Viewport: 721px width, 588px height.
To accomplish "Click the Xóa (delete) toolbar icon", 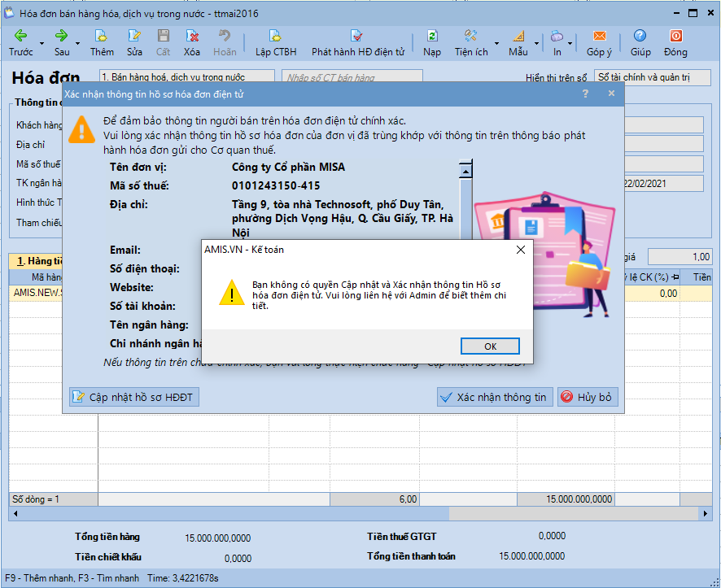I will pyautogui.click(x=192, y=36).
